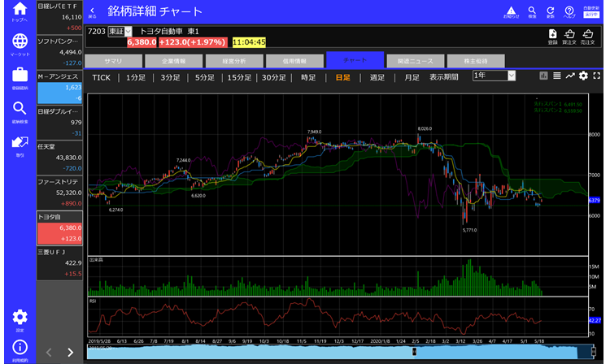
Task: Click the trend line drawing icon
Action: tap(569, 76)
